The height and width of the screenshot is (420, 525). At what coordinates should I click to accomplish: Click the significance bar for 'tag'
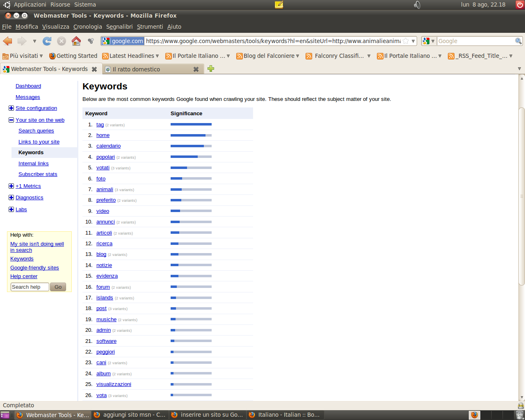(x=191, y=124)
